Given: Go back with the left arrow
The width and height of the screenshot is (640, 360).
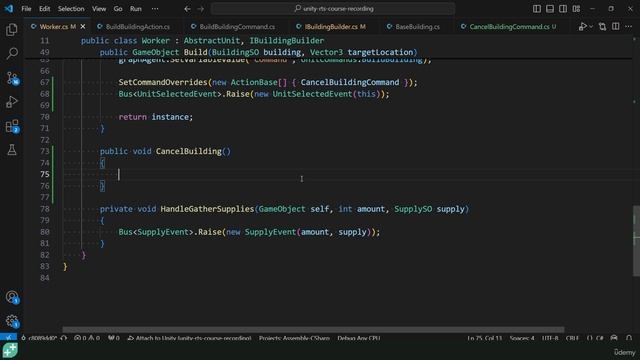Looking at the screenshot, I should tap(187, 9).
